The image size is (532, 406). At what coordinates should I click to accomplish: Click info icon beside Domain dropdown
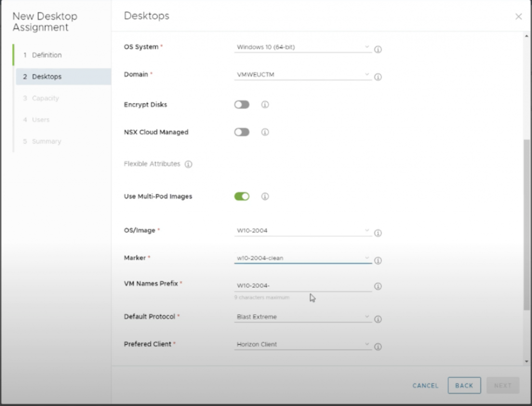pos(378,77)
